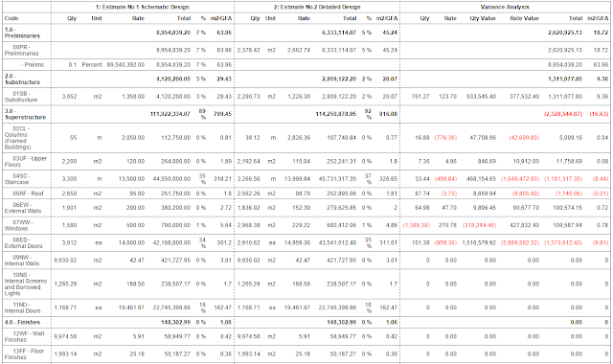Click the '10NS - Internal Screens and Borrowed Lights' label
613x364 pixels.
tap(26, 284)
